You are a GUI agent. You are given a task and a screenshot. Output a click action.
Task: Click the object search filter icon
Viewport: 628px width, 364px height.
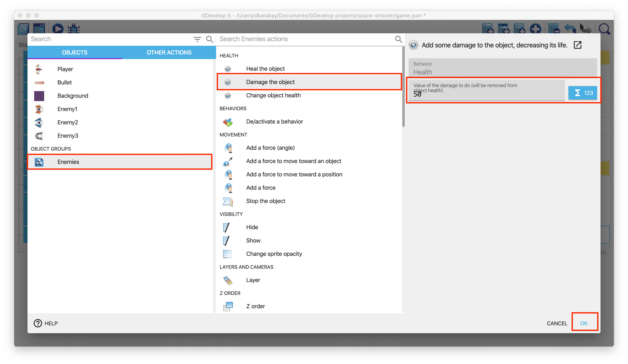click(x=197, y=39)
